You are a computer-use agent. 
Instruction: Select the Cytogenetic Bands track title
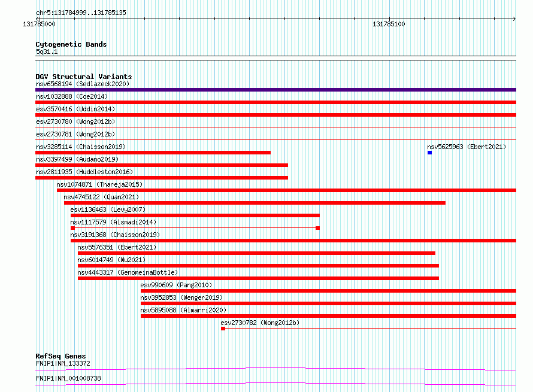point(71,44)
